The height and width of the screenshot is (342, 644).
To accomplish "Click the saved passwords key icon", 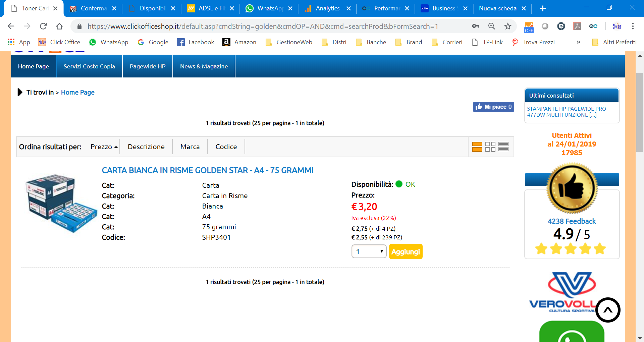I will click(x=476, y=26).
